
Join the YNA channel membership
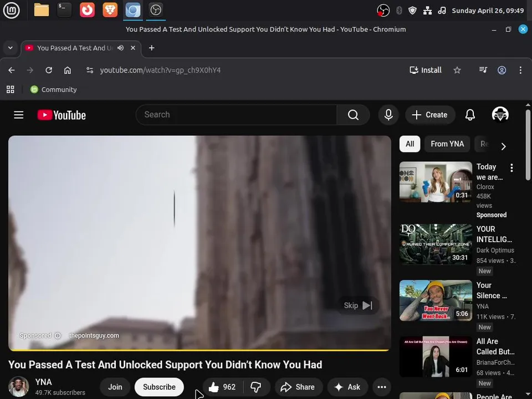click(x=115, y=387)
